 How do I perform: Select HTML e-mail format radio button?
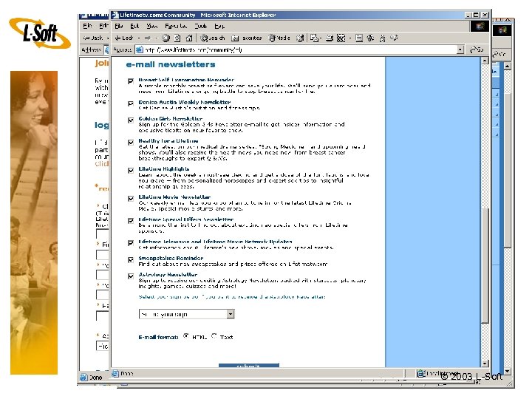tap(186, 336)
